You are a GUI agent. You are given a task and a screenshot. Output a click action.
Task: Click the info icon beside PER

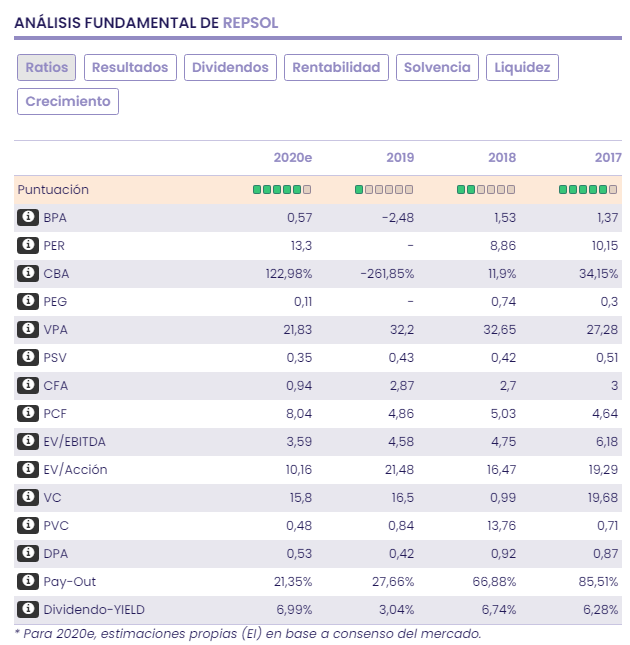click(27, 245)
